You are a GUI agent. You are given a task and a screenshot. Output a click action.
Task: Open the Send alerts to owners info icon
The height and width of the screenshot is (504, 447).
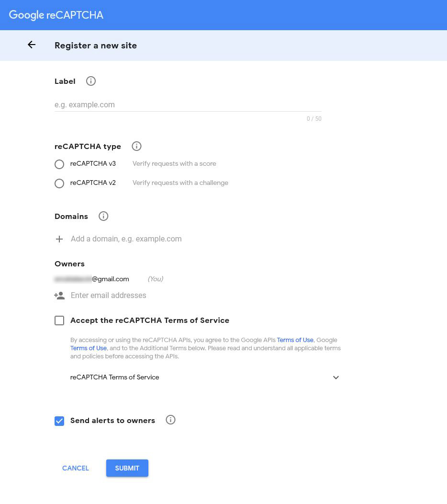point(170,420)
